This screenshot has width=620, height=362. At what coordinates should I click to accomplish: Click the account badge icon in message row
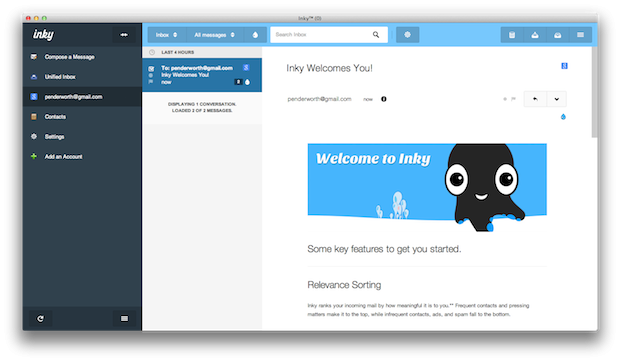pos(246,68)
